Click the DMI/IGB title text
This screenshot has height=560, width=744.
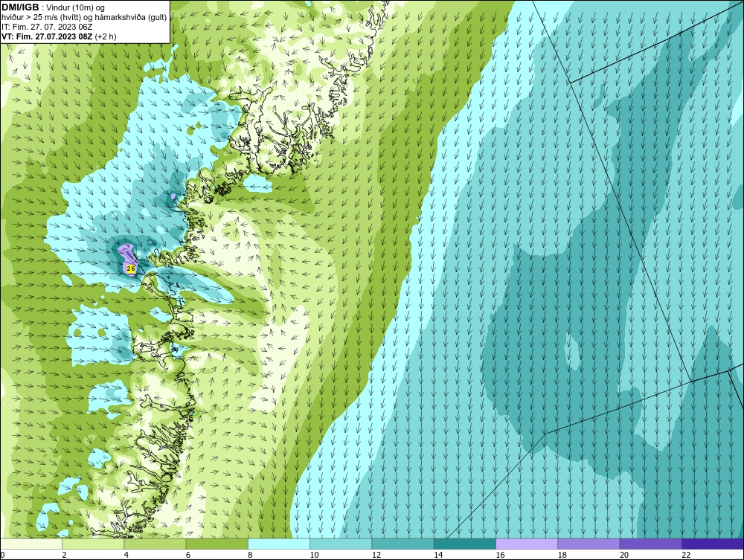point(20,7)
